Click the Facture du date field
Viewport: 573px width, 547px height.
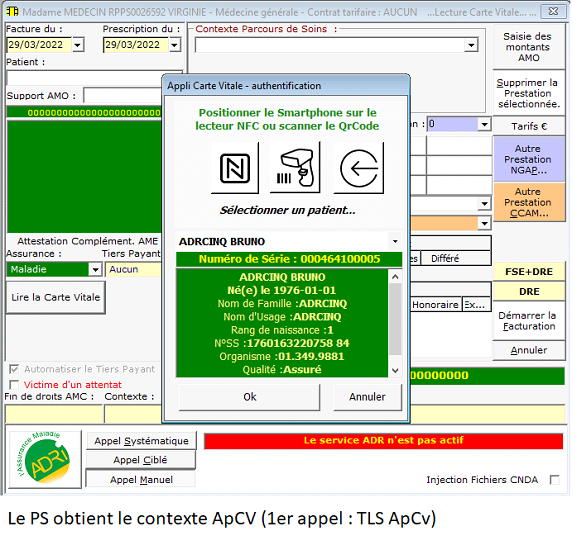point(39,45)
